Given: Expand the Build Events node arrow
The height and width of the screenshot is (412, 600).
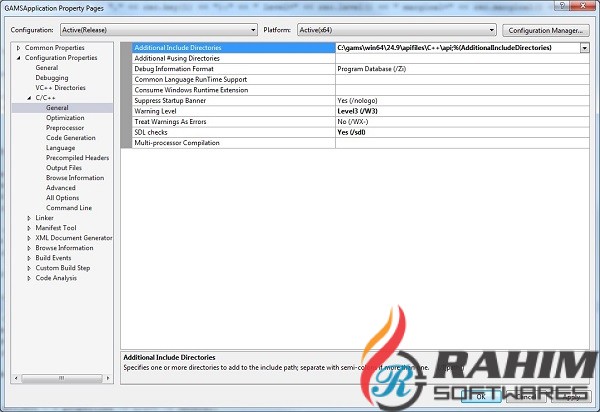Looking at the screenshot, I should [x=29, y=258].
